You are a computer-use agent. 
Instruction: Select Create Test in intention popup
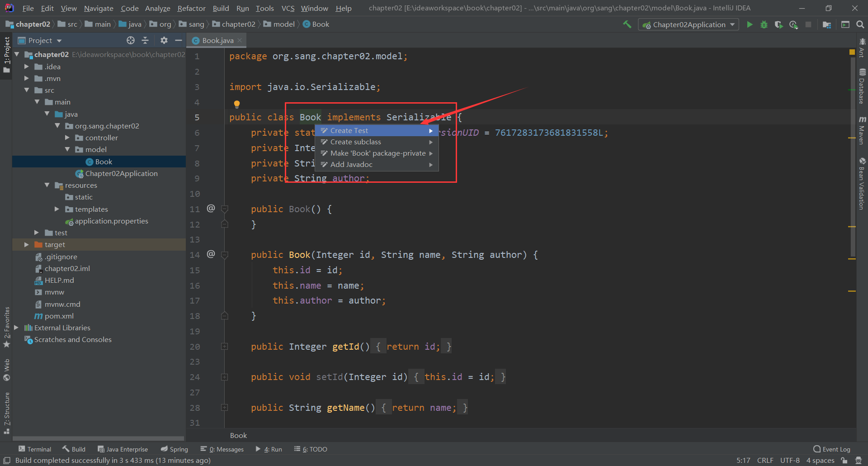[x=377, y=130]
